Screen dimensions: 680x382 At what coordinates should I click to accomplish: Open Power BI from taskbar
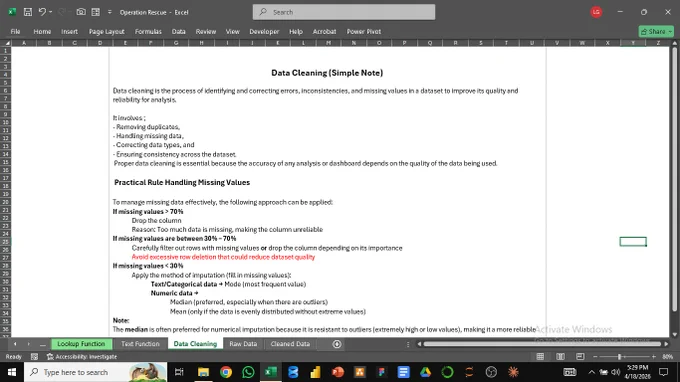(315, 372)
